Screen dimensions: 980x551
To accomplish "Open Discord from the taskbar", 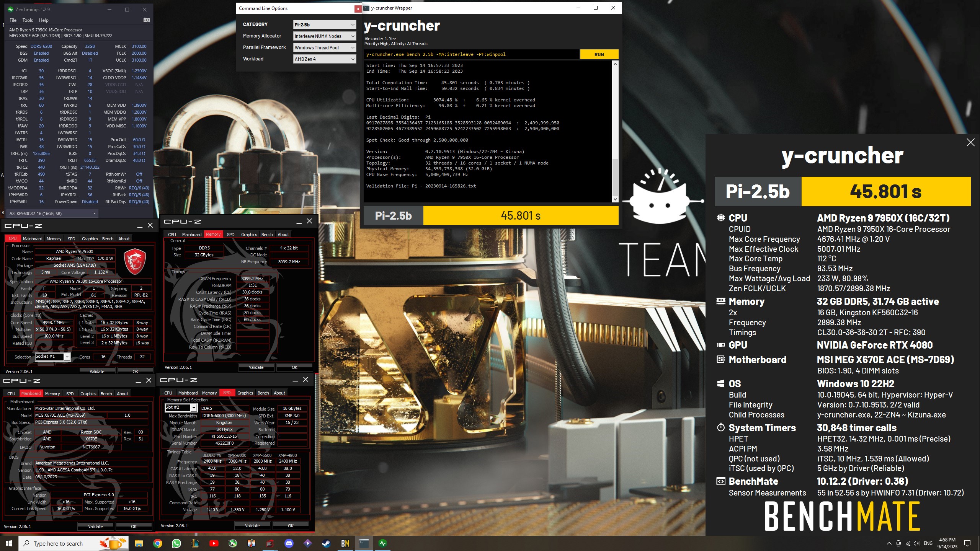I will point(289,543).
